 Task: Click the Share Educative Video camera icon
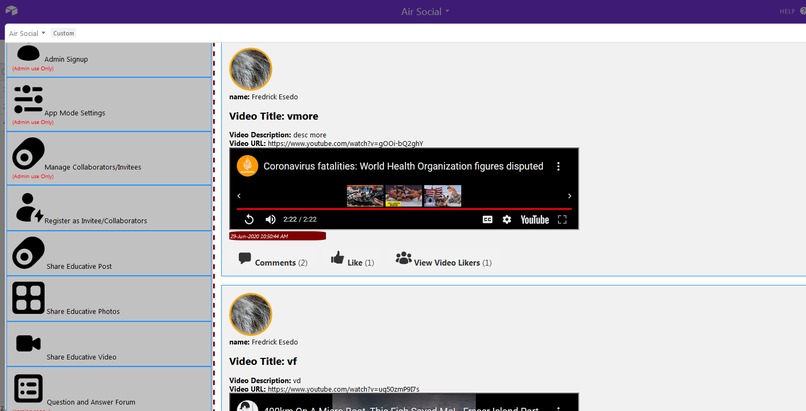[x=28, y=343]
